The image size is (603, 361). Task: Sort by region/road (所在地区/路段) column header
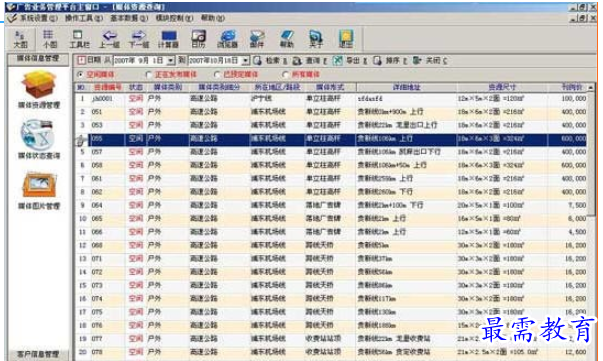coord(277,87)
